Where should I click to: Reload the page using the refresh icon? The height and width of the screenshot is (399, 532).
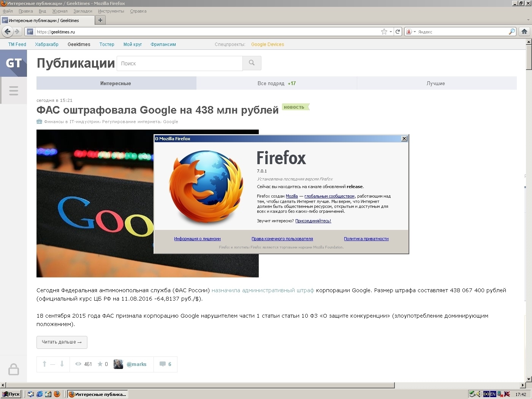click(x=398, y=32)
